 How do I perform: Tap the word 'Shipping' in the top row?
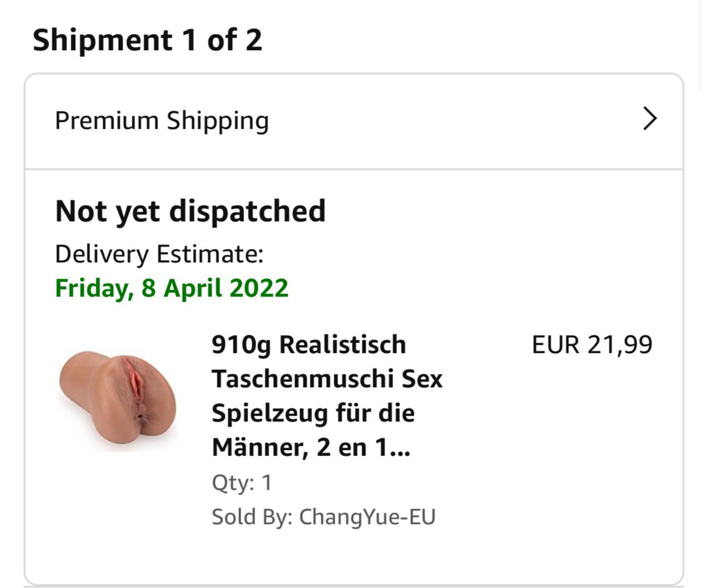(x=217, y=121)
